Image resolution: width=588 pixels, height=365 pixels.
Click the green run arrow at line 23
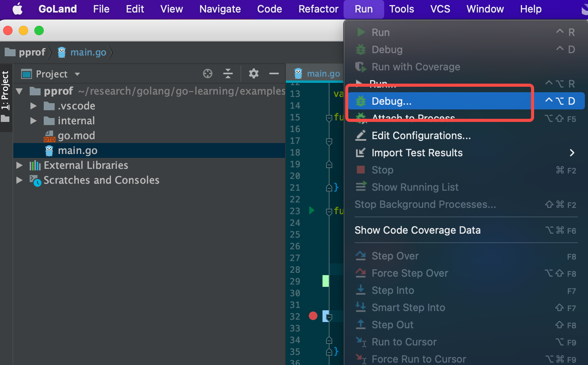(x=311, y=210)
